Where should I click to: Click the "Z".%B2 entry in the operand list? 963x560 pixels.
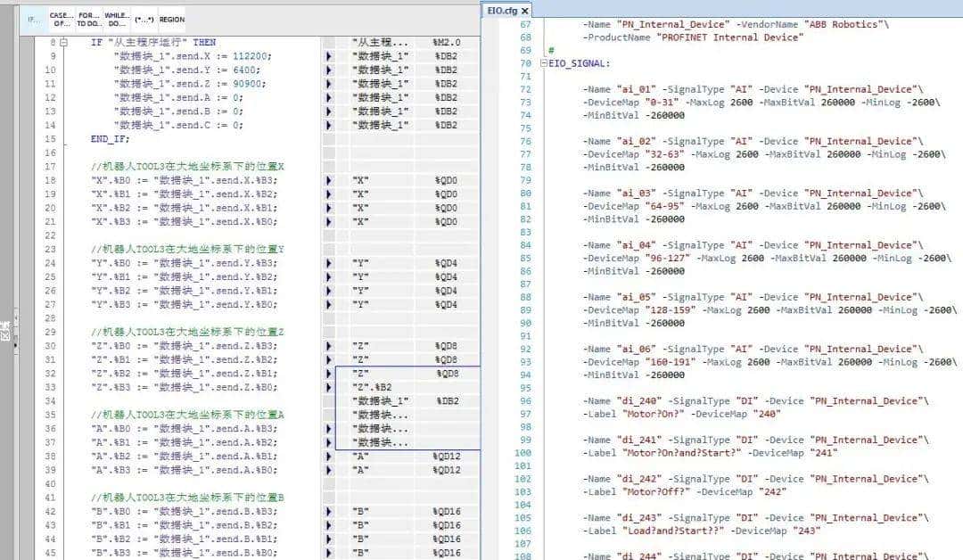pos(373,388)
